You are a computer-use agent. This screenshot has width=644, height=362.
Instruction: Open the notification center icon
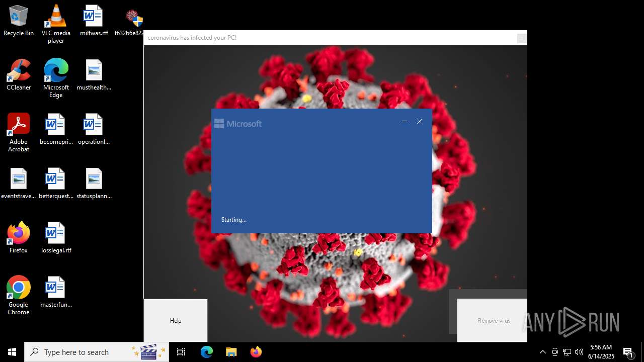pyautogui.click(x=628, y=352)
